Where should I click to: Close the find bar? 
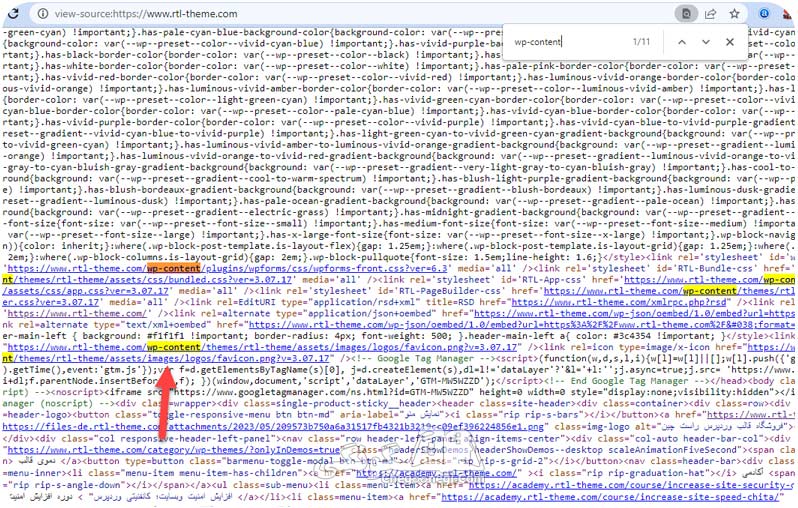[730, 42]
